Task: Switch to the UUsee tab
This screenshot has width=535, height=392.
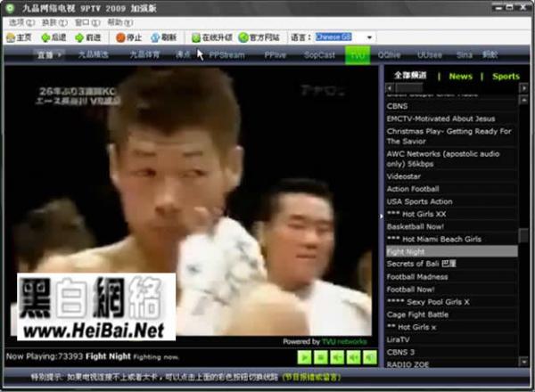Action: tap(430, 55)
